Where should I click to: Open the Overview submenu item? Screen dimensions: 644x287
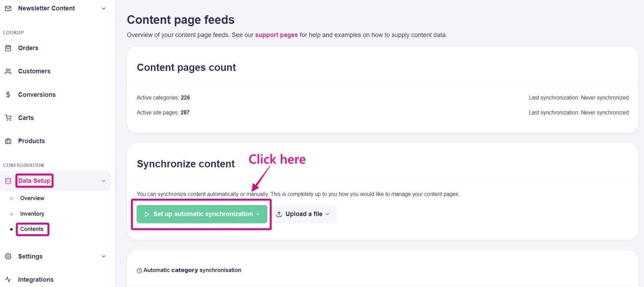pyautogui.click(x=32, y=198)
